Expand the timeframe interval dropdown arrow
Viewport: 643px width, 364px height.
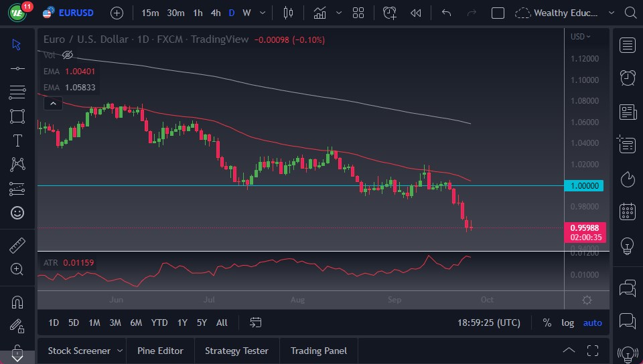click(x=261, y=13)
